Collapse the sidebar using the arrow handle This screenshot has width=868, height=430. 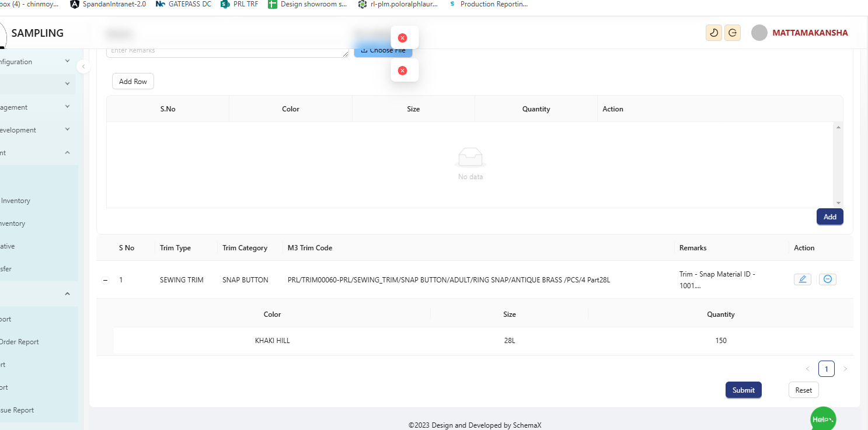[x=83, y=67]
